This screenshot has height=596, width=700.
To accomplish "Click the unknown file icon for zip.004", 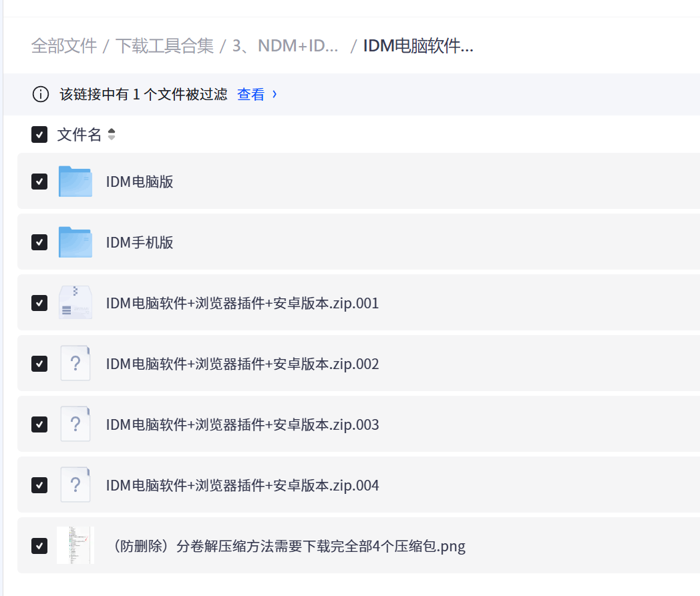I will pyautogui.click(x=75, y=485).
